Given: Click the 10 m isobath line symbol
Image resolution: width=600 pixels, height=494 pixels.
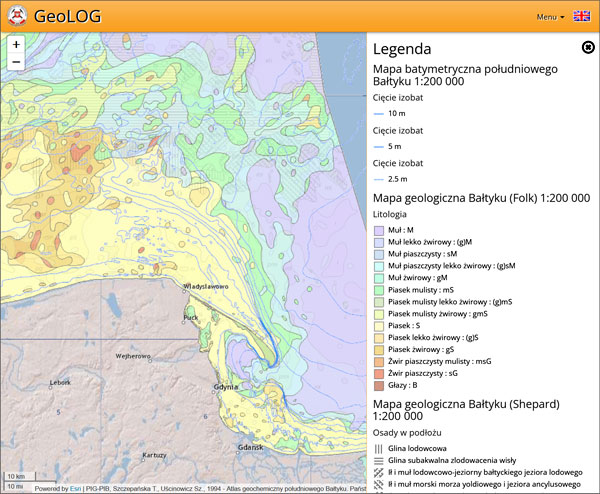Looking at the screenshot, I should pyautogui.click(x=378, y=114).
